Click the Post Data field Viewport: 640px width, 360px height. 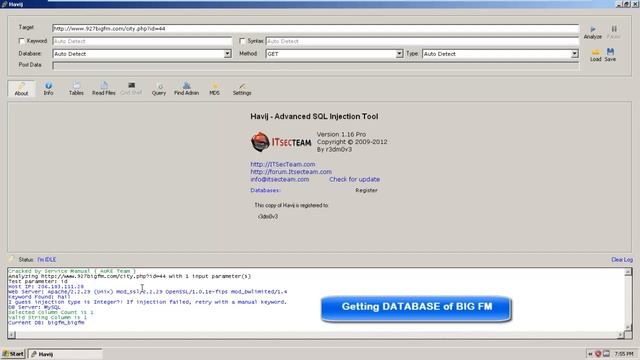click(316, 65)
